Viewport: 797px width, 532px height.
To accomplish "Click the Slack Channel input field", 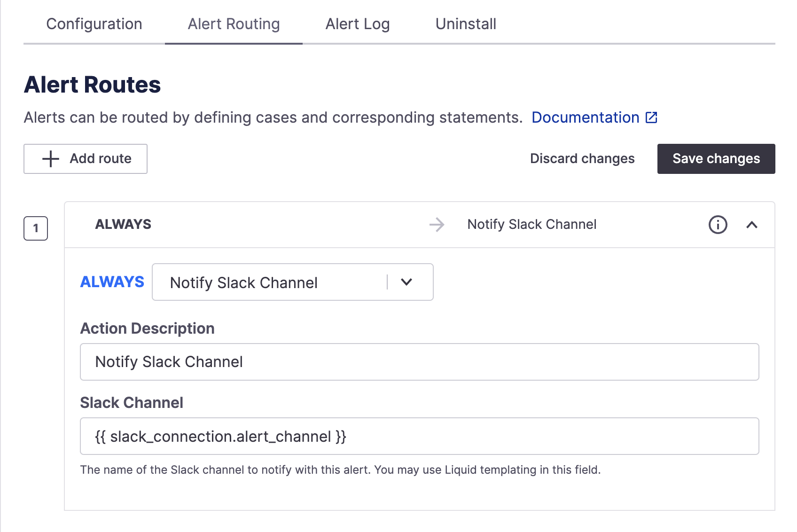I will pyautogui.click(x=419, y=436).
